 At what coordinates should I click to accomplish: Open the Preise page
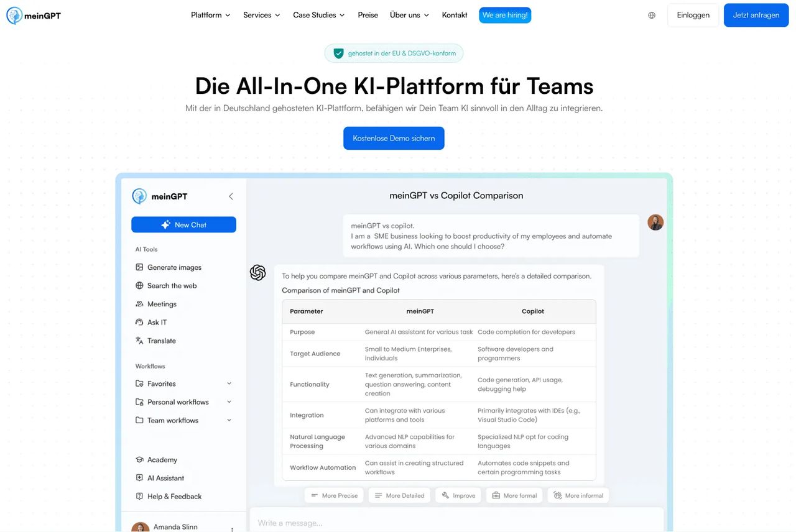368,16
